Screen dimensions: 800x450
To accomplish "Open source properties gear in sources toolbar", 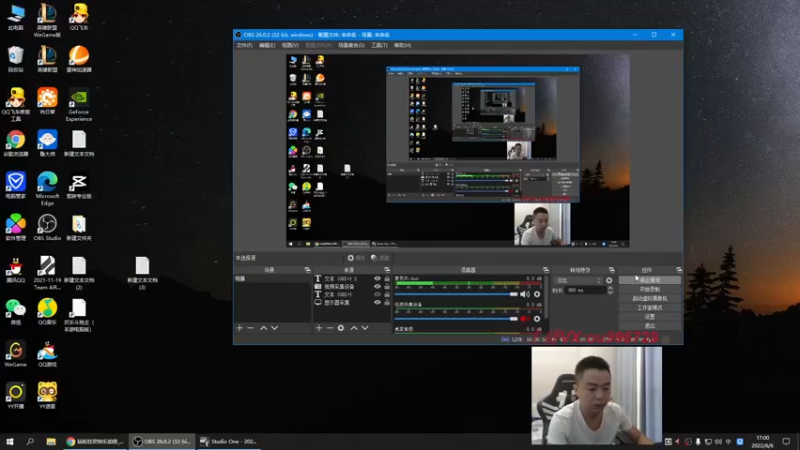I will [341, 328].
